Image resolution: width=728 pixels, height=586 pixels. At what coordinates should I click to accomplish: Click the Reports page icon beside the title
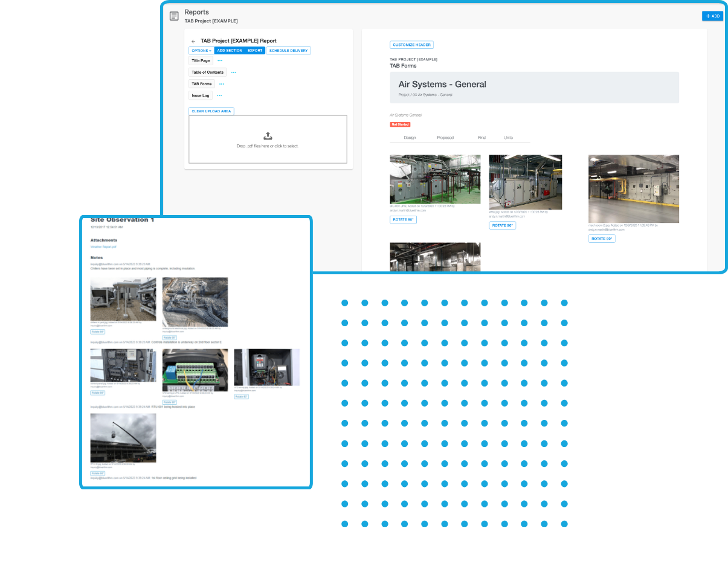pyautogui.click(x=174, y=16)
